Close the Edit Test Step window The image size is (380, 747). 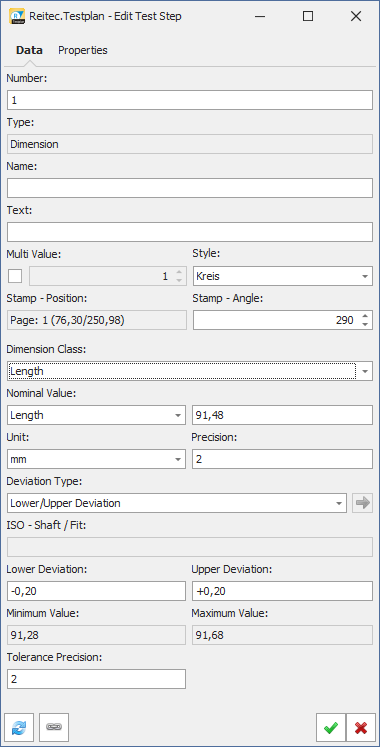click(356, 16)
